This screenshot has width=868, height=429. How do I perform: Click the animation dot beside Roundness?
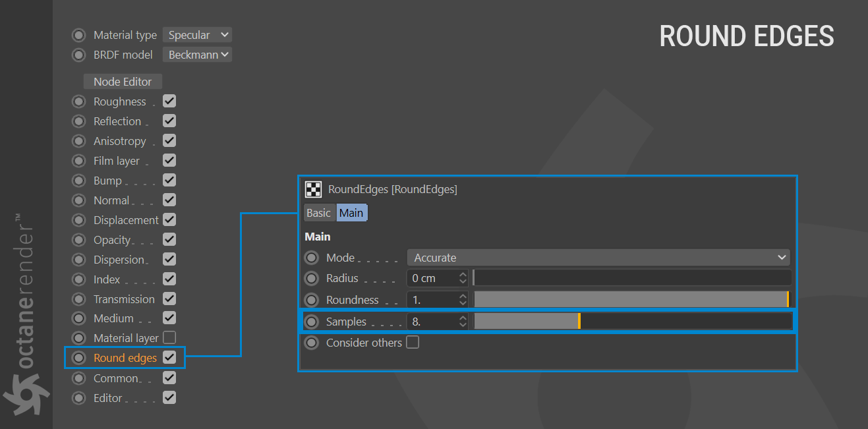[312, 300]
